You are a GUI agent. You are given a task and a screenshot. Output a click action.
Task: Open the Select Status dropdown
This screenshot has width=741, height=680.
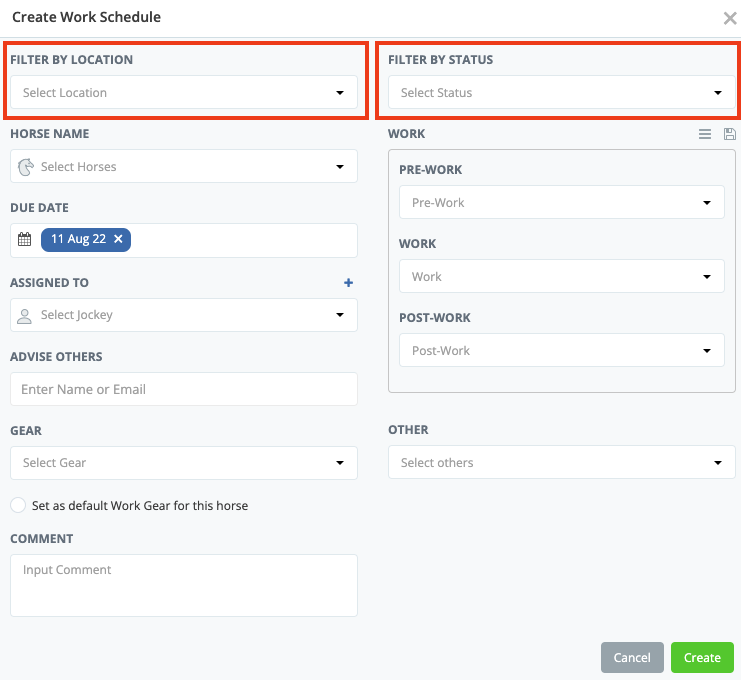pyautogui.click(x=561, y=93)
